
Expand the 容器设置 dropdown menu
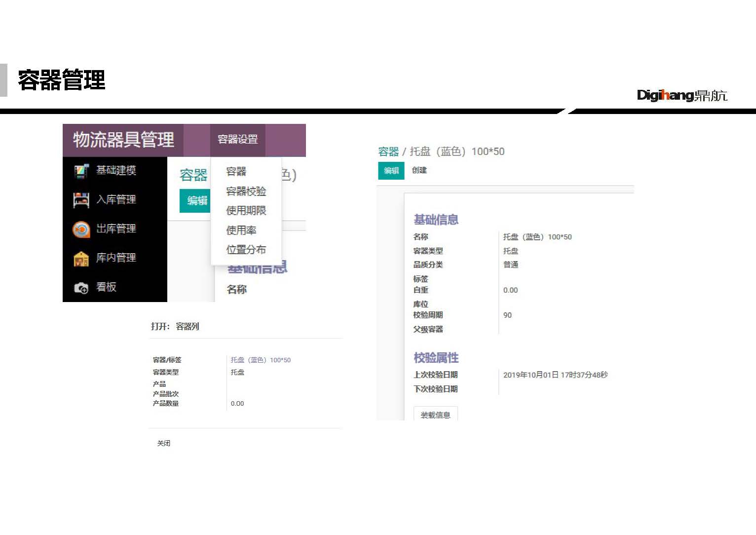(x=238, y=140)
